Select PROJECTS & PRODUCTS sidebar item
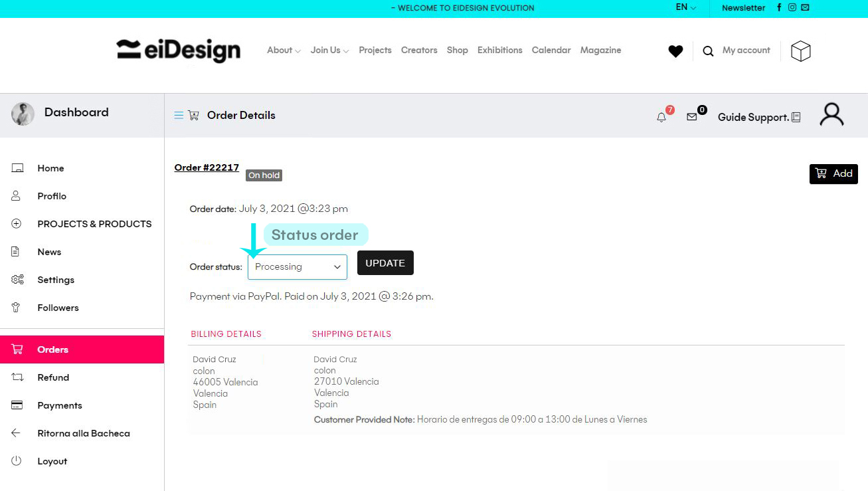The image size is (868, 491). [x=94, y=224]
